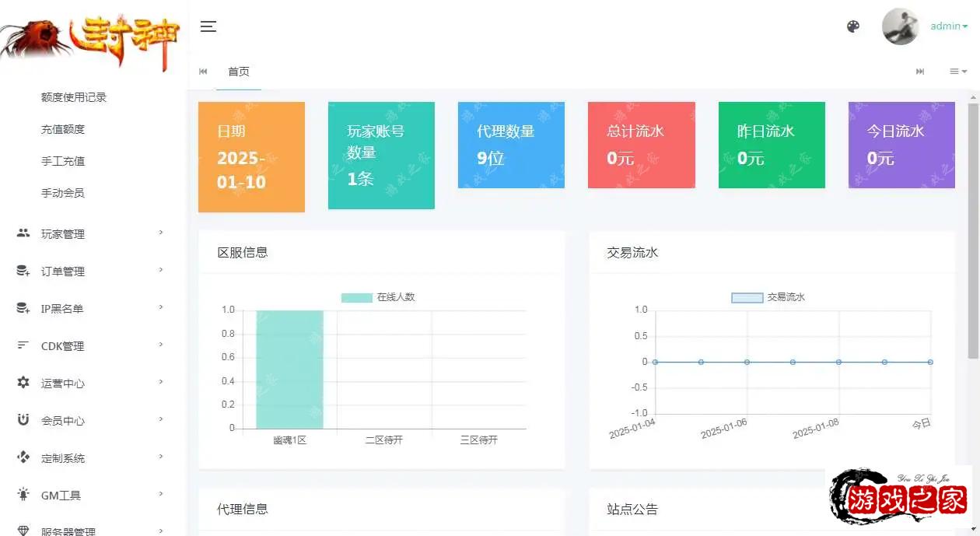Switch to the 首页 tab

pos(239,72)
